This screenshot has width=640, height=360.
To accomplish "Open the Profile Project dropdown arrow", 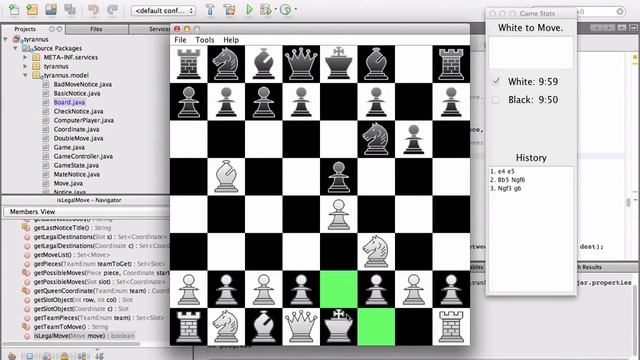I will click(296, 9).
